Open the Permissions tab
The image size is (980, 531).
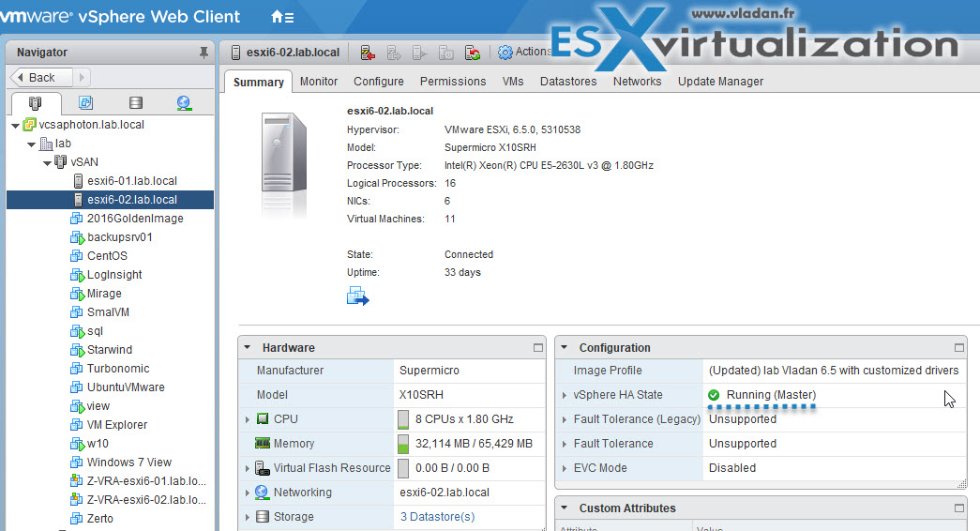pyautogui.click(x=453, y=82)
